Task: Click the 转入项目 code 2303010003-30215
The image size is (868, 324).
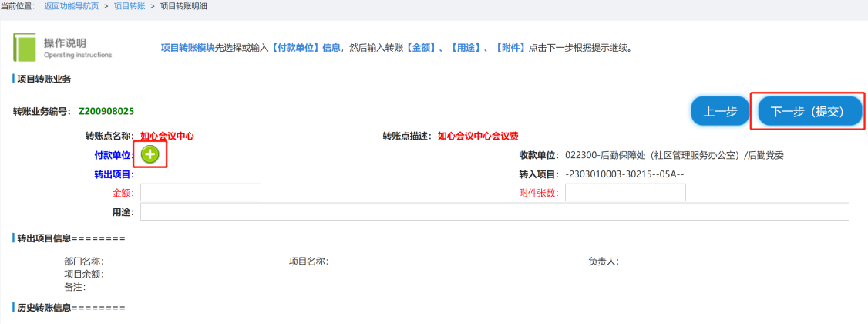Action: pos(624,174)
